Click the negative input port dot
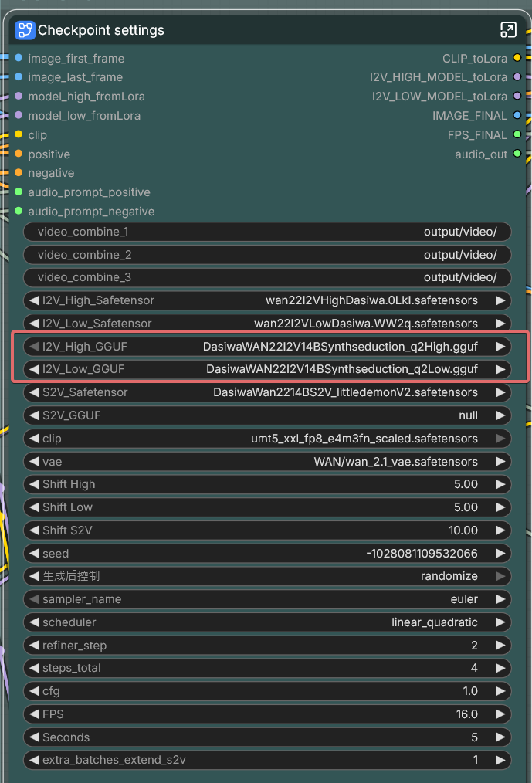Viewport: 532px width, 783px height. (x=19, y=173)
